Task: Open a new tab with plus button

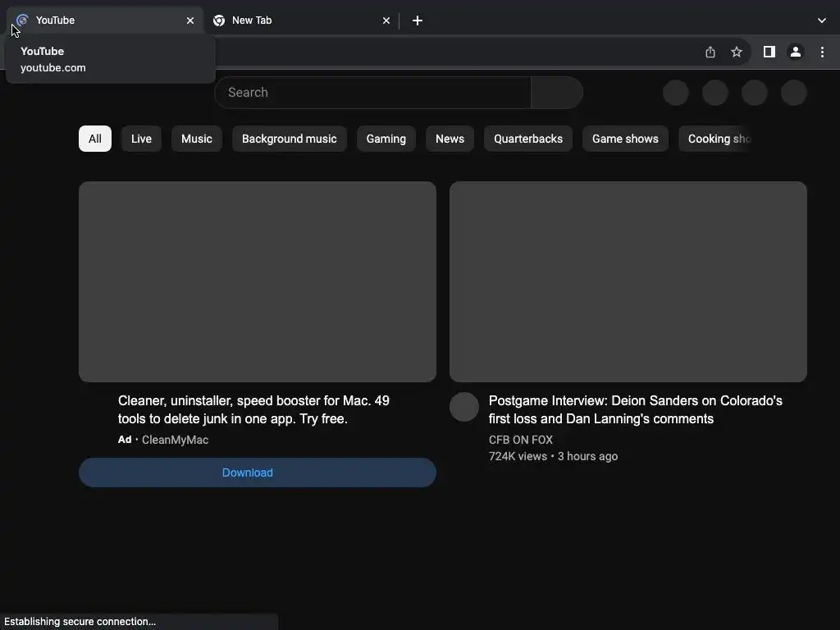Action: (x=418, y=21)
